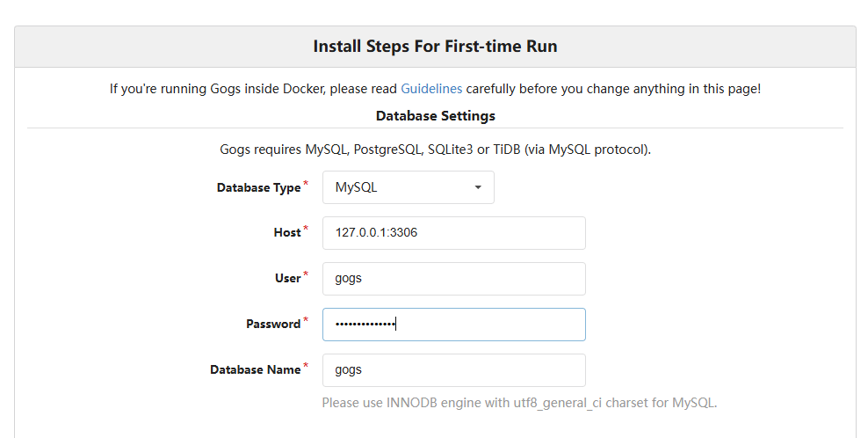Image resolution: width=868 pixels, height=438 pixels.
Task: Open the Database Type dropdown showing MySQL
Action: point(408,187)
